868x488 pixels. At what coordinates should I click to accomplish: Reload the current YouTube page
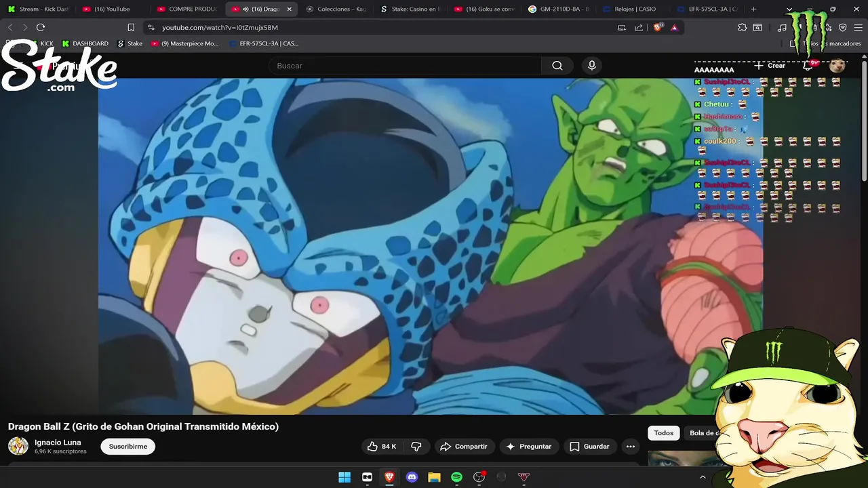41,27
